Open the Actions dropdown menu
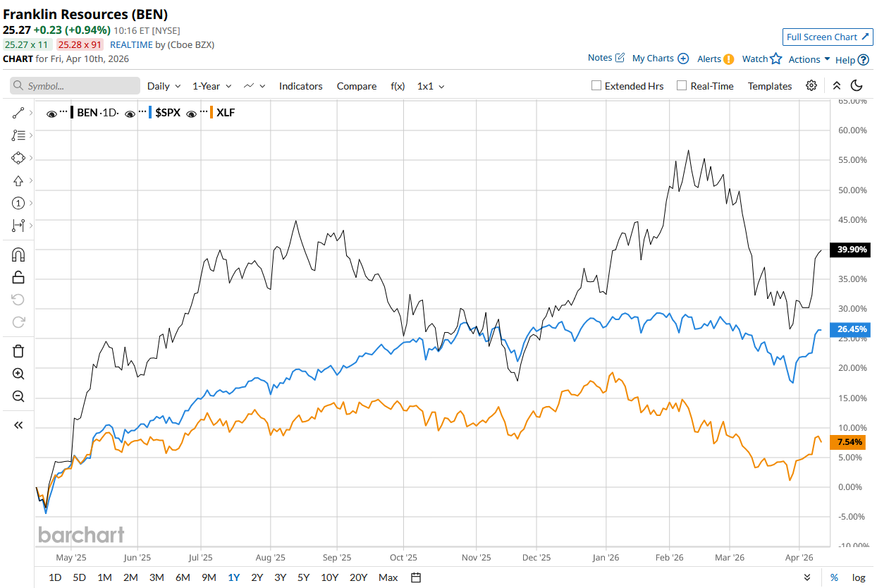877x588 pixels. [809, 59]
